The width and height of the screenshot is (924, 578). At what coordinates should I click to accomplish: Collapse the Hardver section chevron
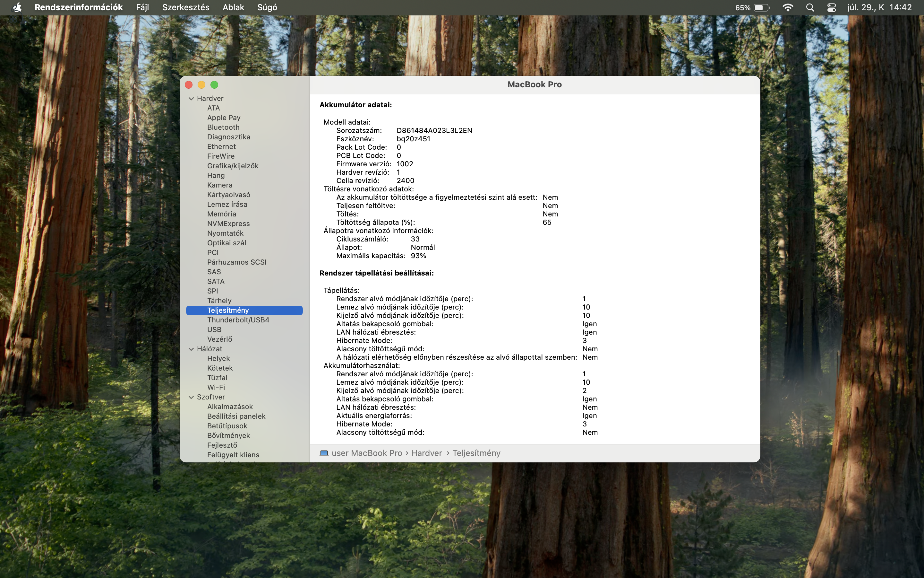tap(191, 99)
